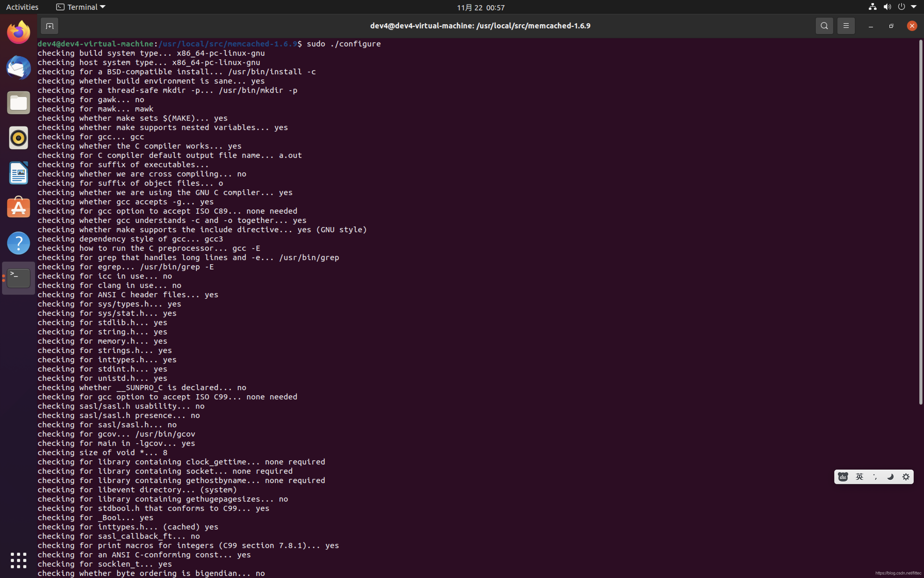Image resolution: width=924 pixels, height=578 pixels.
Task: Open LibreOffice Writer from dock
Action: tap(18, 173)
